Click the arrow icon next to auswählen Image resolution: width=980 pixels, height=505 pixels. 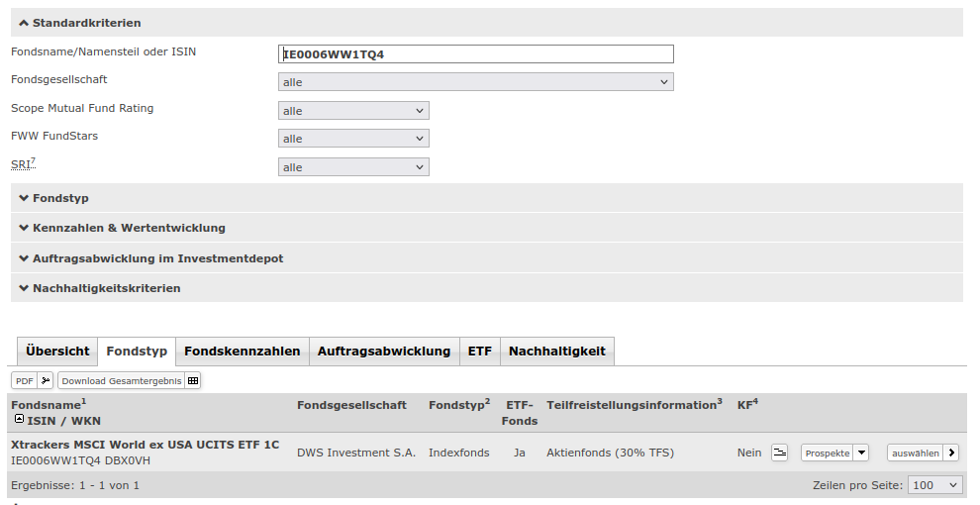pos(951,453)
